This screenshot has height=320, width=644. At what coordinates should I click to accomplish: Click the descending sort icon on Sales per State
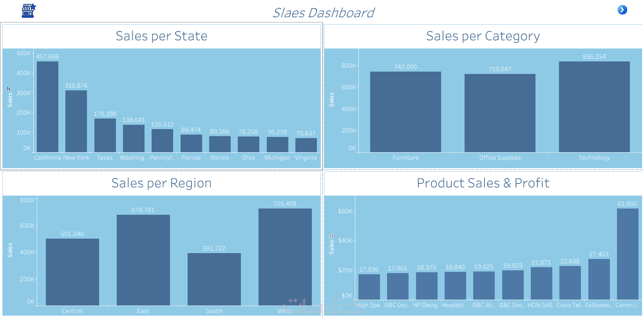9,88
